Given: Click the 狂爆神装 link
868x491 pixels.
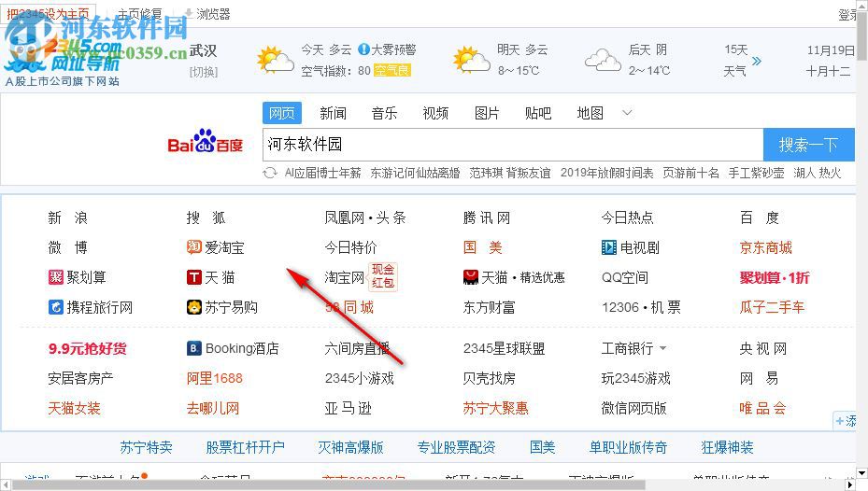Looking at the screenshot, I should (728, 447).
